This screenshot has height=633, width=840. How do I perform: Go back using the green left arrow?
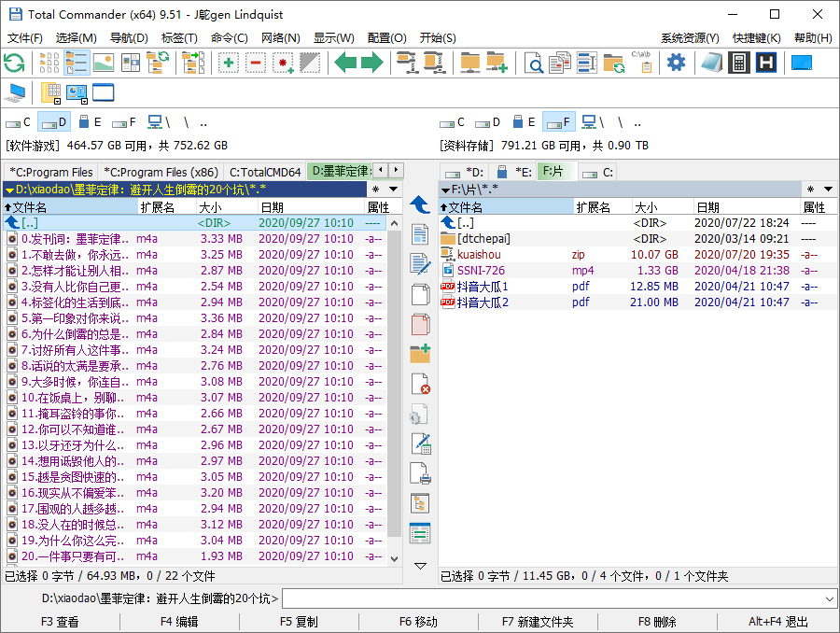pyautogui.click(x=345, y=63)
